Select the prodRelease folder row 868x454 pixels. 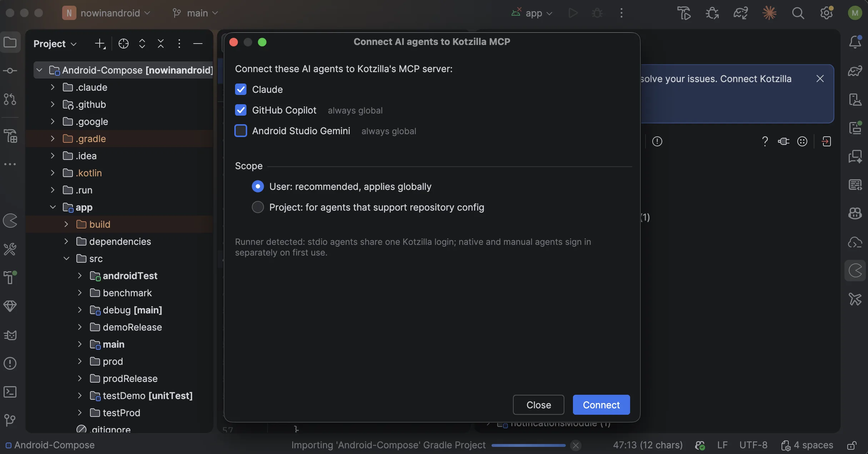(x=120, y=378)
